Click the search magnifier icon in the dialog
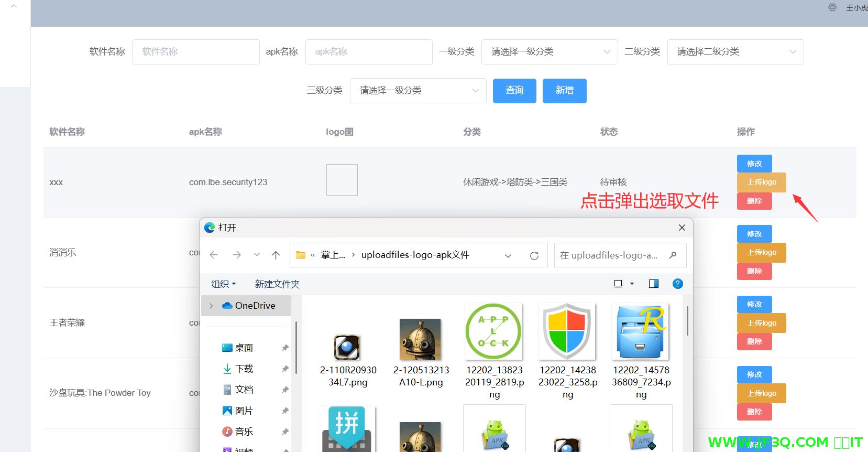 (x=673, y=255)
